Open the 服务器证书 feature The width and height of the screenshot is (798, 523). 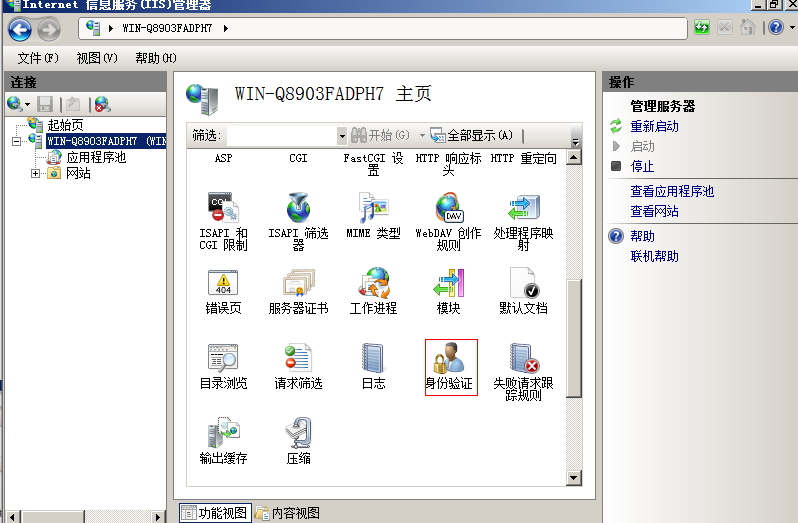[298, 290]
